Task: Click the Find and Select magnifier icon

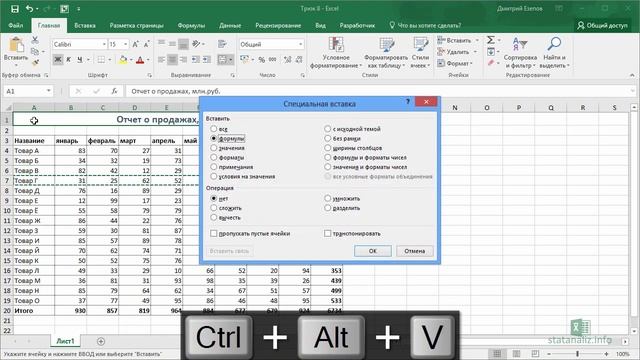Action: [x=554, y=44]
